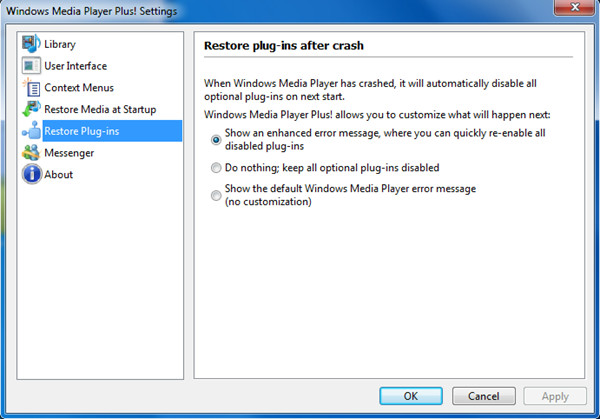
Task: Open the Library settings page
Action: (60, 44)
